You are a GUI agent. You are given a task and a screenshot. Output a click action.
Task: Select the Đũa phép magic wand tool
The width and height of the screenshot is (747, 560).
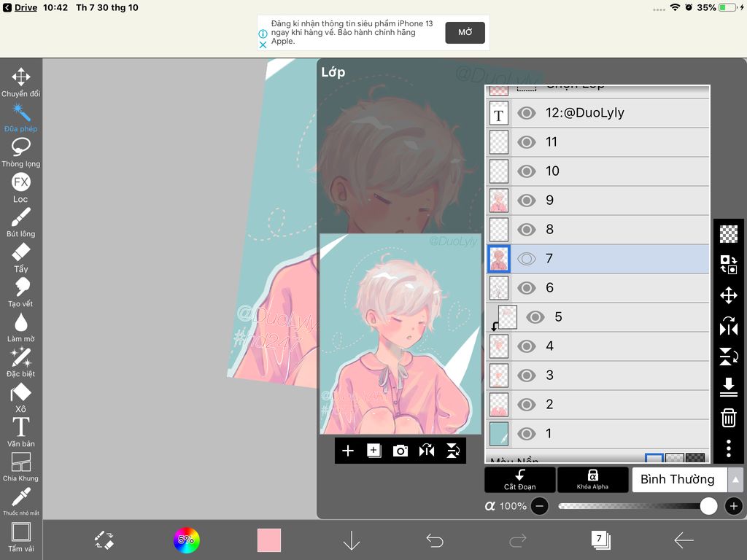pyautogui.click(x=21, y=117)
